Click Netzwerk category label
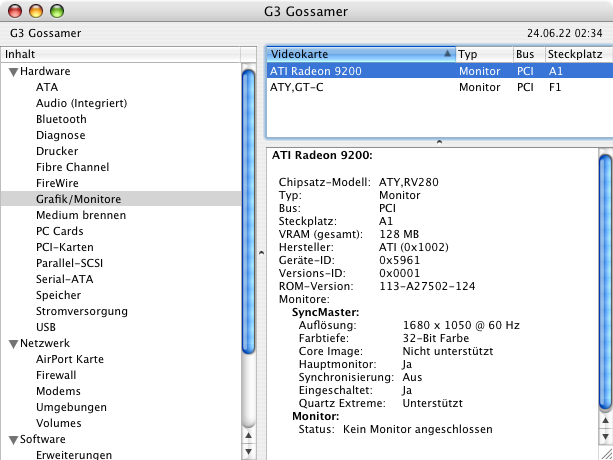Image resolution: width=613 pixels, height=460 pixels. click(x=45, y=343)
